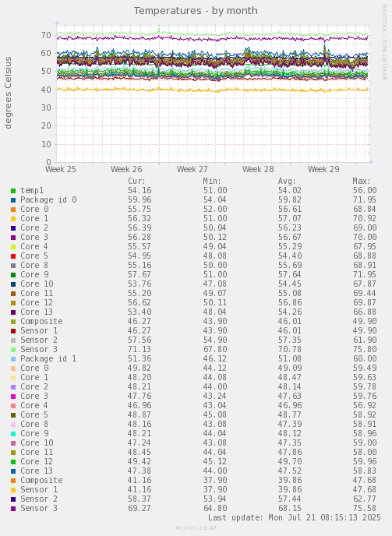The image size is (392, 536).
Task: Click the Core 10 max value 59.00
Action: coord(365,443)
